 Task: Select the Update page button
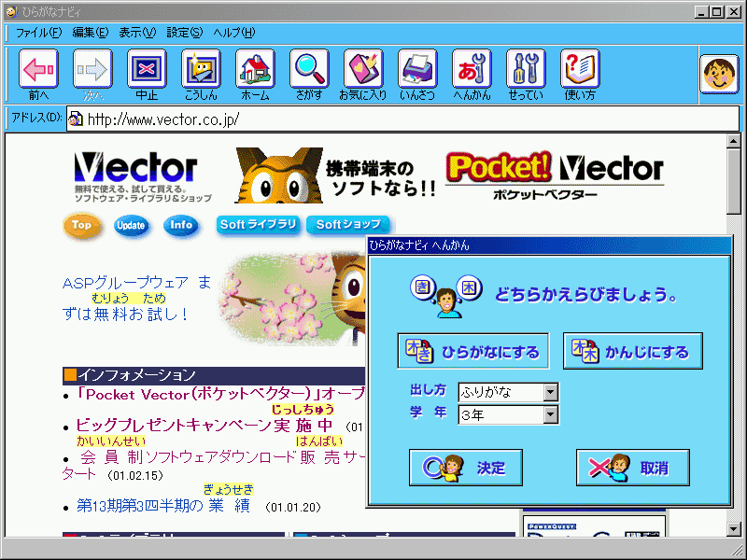[x=131, y=225]
